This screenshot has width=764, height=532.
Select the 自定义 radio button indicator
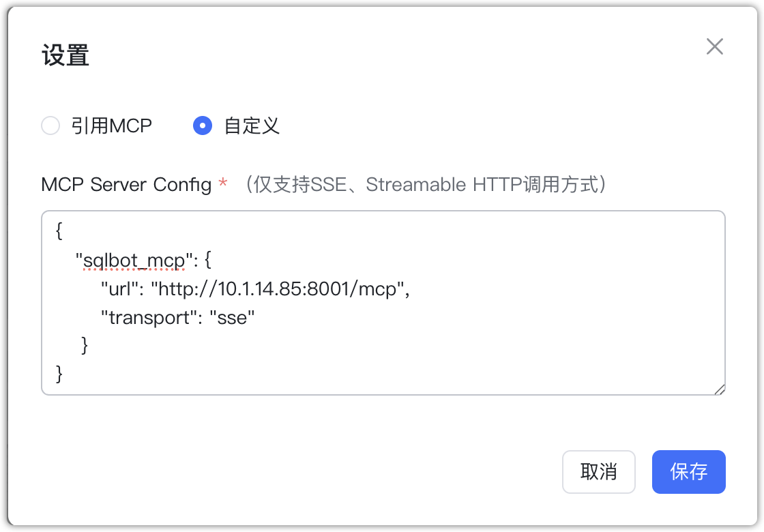click(x=202, y=125)
